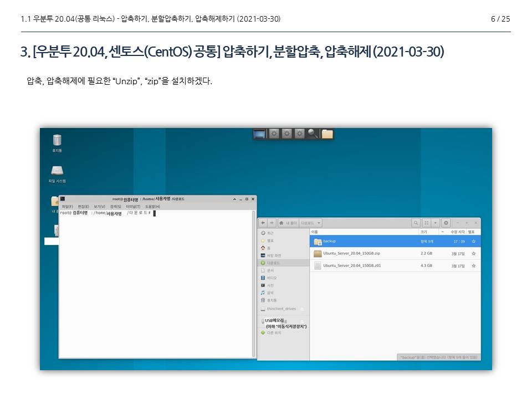Open the view options dropdown arrow
This screenshot has height=399, width=532.
pos(436,223)
